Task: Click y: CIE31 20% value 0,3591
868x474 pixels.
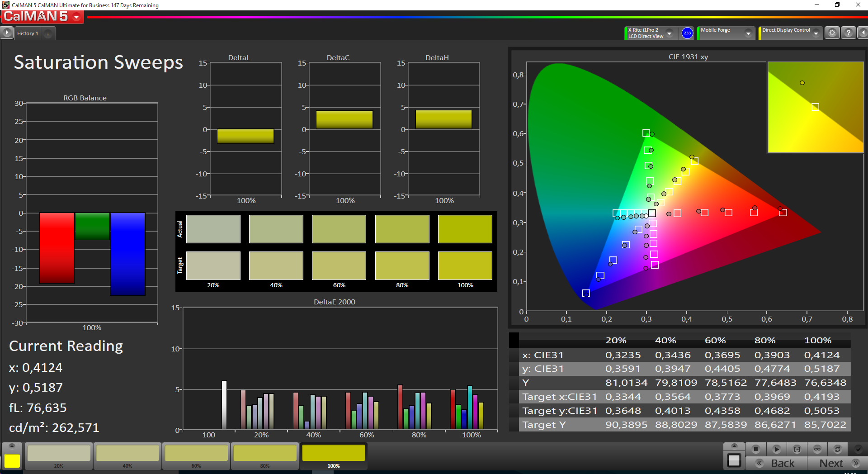Action: pyautogui.click(x=623, y=369)
